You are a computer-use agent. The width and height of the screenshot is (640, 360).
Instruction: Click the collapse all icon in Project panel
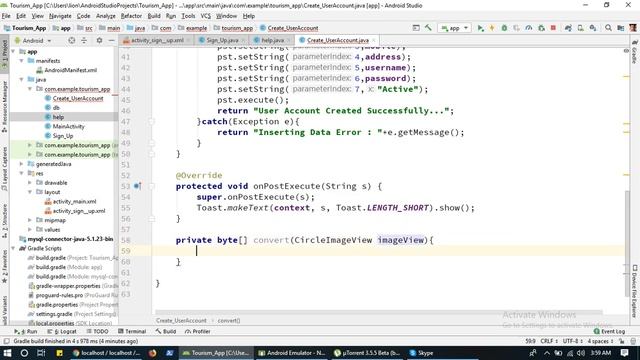pos(84,40)
